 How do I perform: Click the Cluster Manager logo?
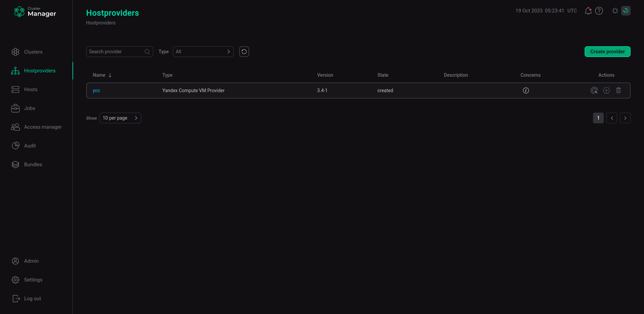35,12
